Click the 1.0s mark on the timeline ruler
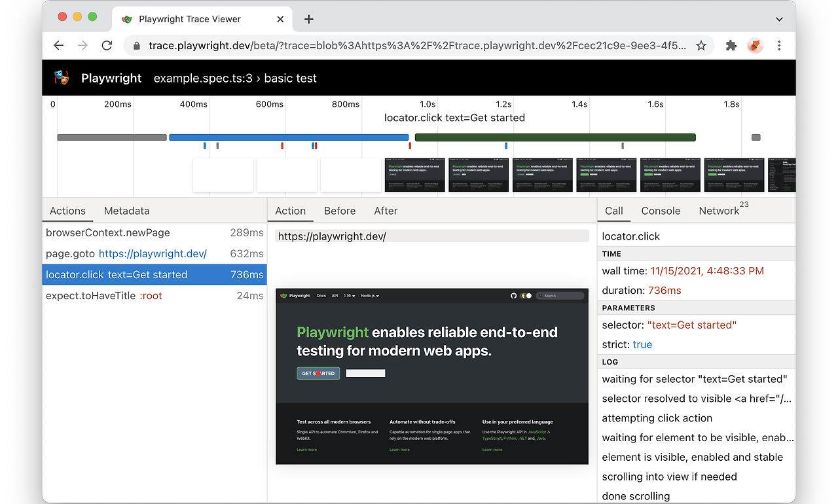The image size is (838, 504). pos(428,104)
